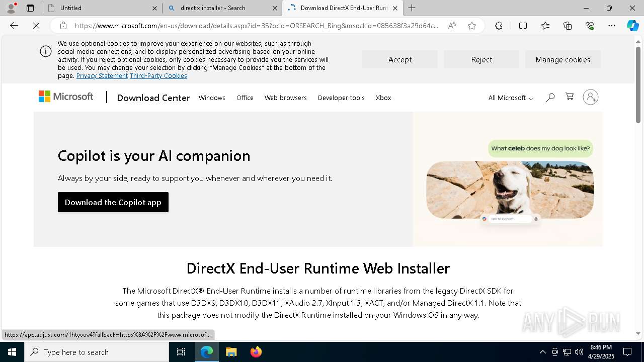Screen dimensions: 644x362
Task: Search Microsoft.com magnifier icon
Action: point(550,97)
